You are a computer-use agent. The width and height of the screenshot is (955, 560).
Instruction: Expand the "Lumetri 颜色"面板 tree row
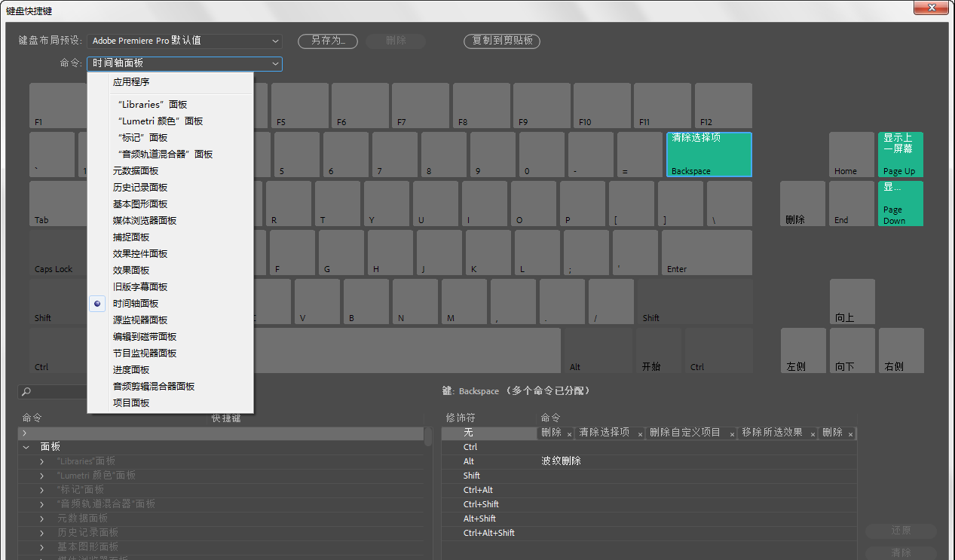(x=42, y=475)
